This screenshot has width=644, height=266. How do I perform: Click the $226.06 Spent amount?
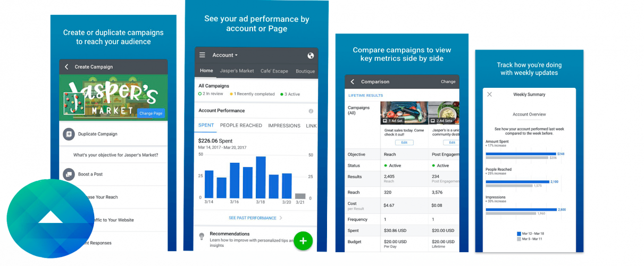215,141
